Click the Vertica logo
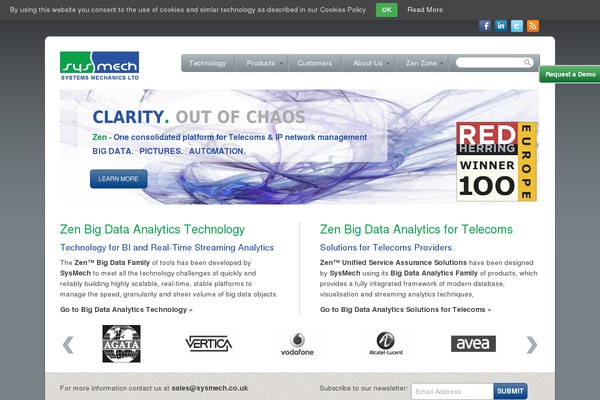This screenshot has width=600, height=400. pos(209,343)
